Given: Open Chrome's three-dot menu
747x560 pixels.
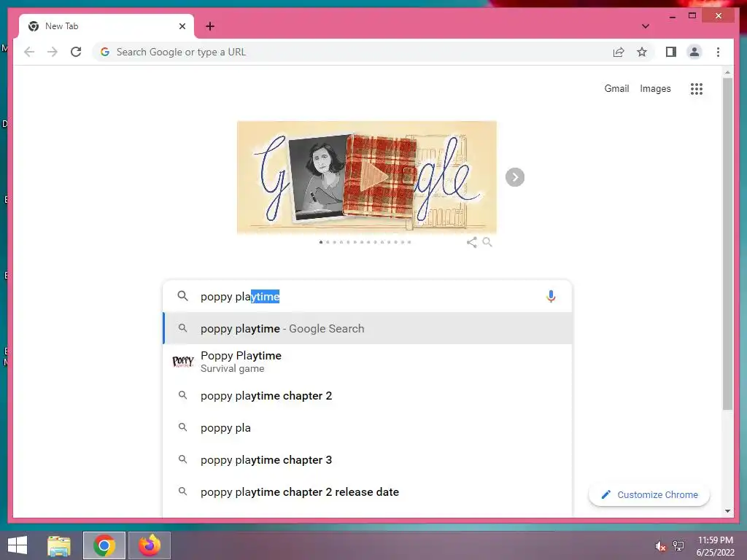Looking at the screenshot, I should point(718,52).
